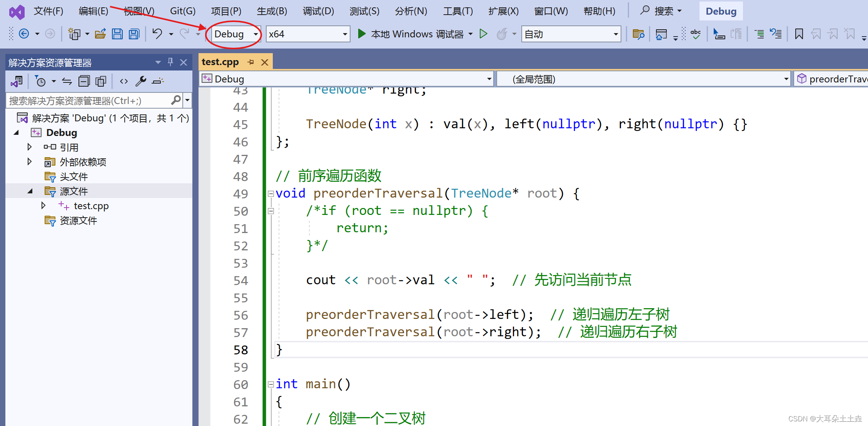Screen dimensions: 868x426
Task: Click the abc spell-check icon
Action: [x=696, y=34]
